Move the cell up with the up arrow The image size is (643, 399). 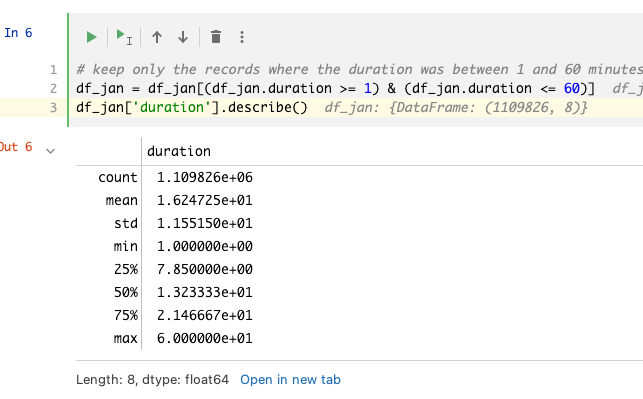point(157,37)
